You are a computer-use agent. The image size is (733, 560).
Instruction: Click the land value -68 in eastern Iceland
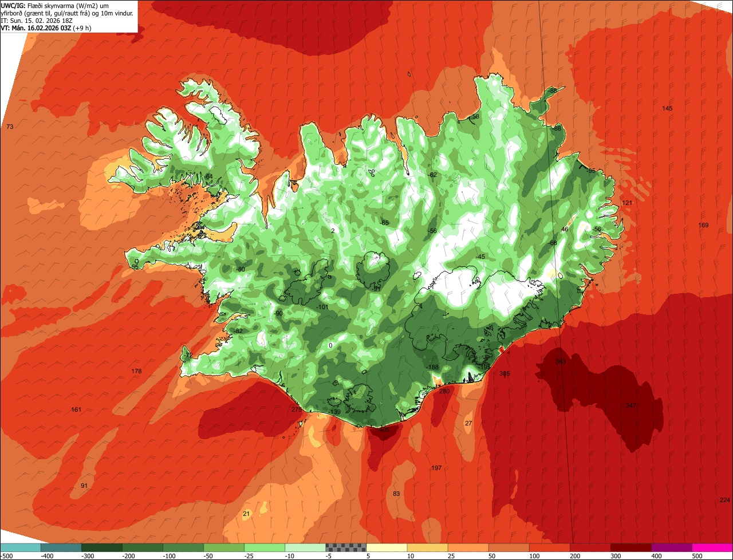click(553, 243)
